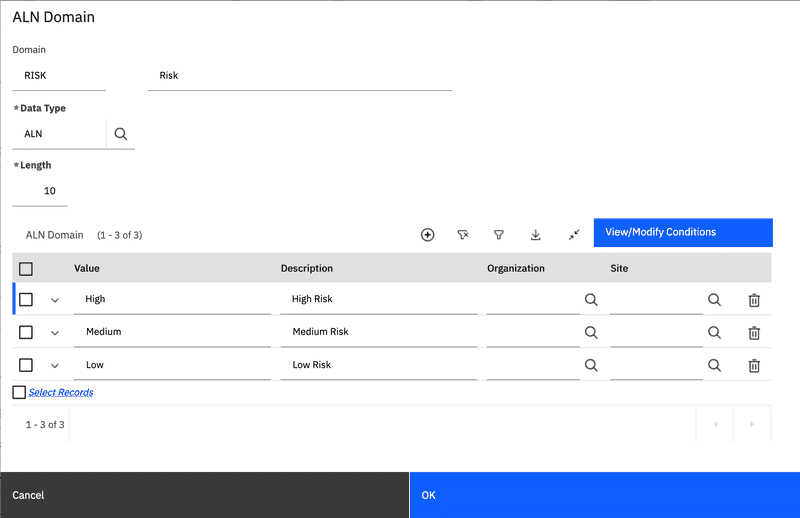Click the download table icon
The width and height of the screenshot is (800, 518).
[536, 234]
